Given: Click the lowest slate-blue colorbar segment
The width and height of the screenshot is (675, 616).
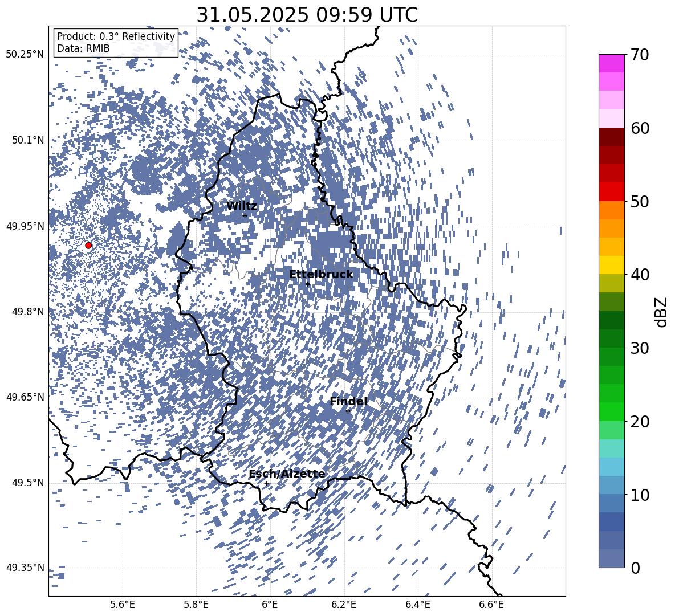Looking at the screenshot, I should click(611, 558).
